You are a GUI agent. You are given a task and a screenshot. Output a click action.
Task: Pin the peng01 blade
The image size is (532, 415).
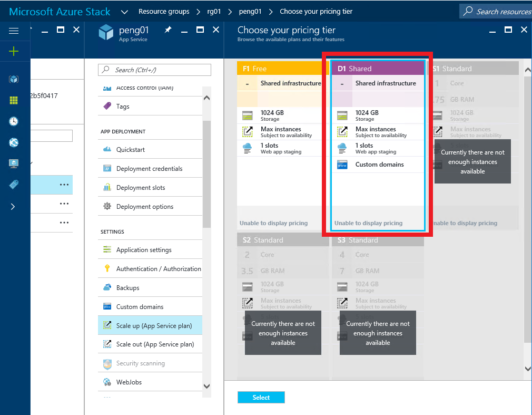pos(168,30)
